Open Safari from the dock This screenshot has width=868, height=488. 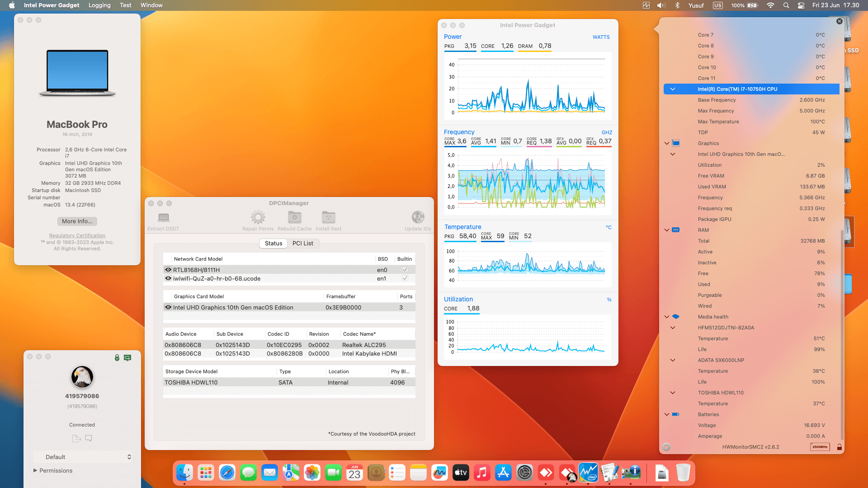227,473
